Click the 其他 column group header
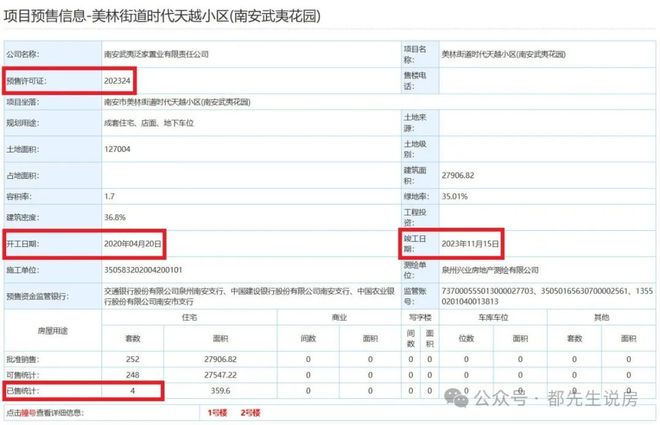660x425 pixels. [601, 317]
